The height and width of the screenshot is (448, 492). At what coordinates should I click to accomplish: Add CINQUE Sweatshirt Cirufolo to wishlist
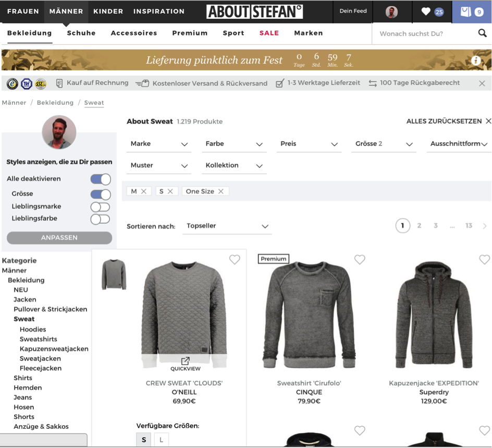[x=360, y=259]
